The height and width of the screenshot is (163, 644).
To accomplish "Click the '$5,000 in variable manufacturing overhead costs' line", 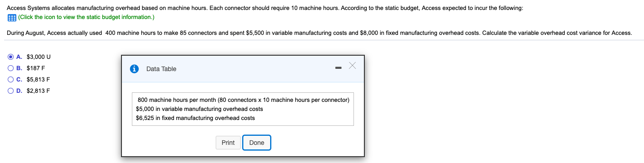I will coord(199,109).
